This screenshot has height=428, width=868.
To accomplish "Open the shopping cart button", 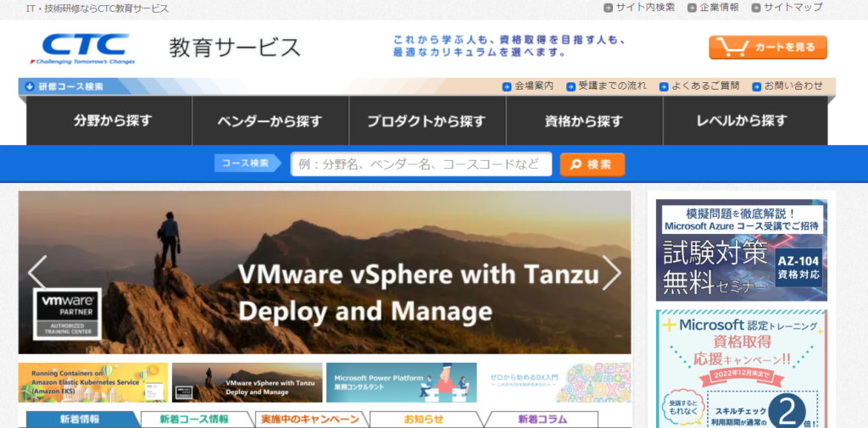I will 768,47.
